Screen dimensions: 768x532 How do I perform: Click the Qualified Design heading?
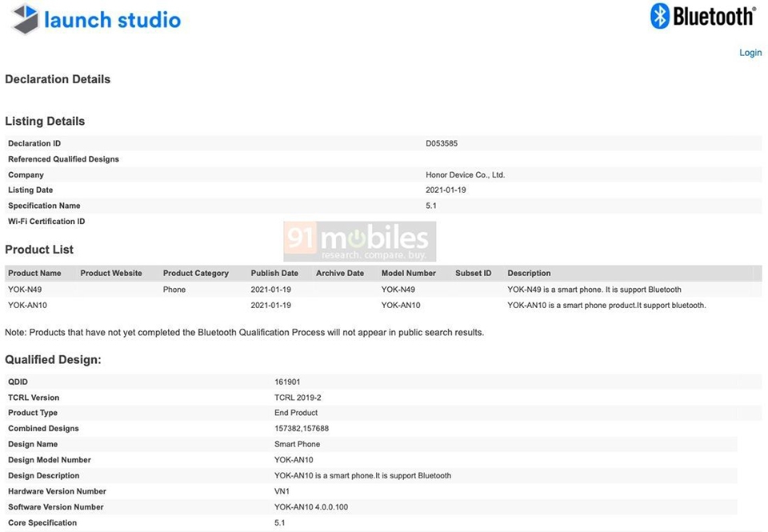[x=53, y=359]
